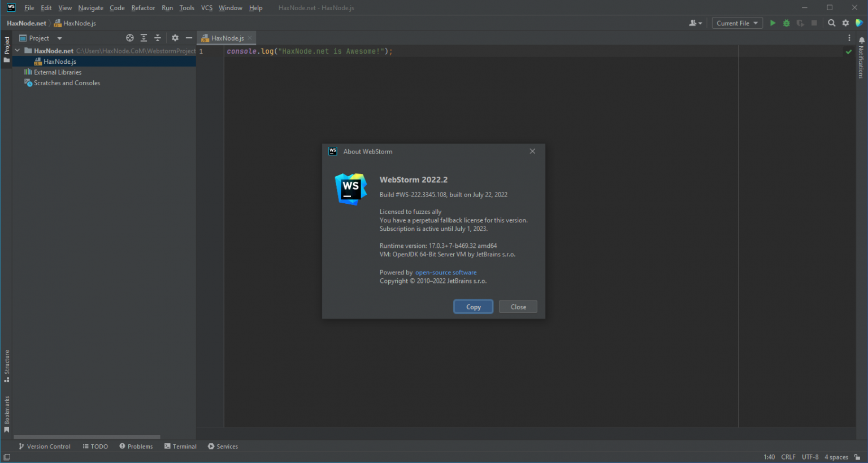Close About WebStorm dialog with X
This screenshot has width=868, height=463.
[x=532, y=151]
